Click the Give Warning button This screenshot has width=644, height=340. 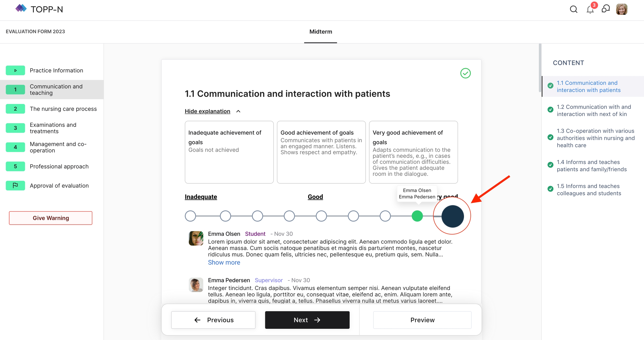coord(51,218)
